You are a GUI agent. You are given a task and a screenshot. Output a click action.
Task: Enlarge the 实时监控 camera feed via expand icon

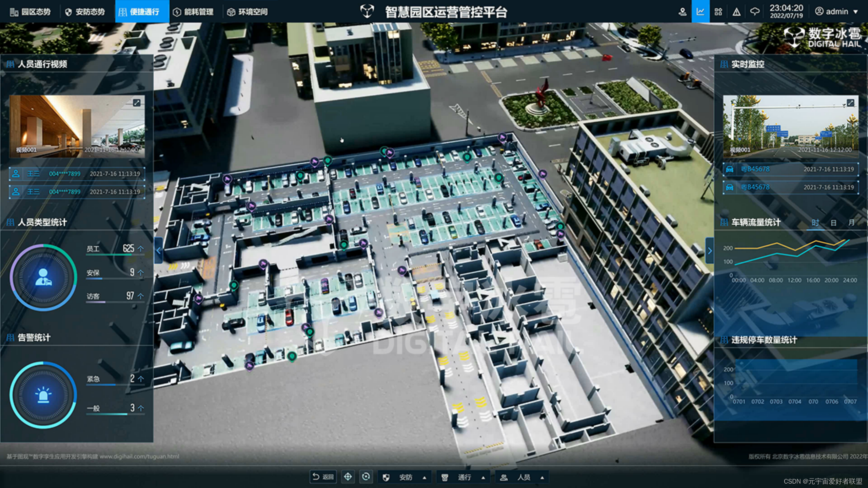click(850, 103)
